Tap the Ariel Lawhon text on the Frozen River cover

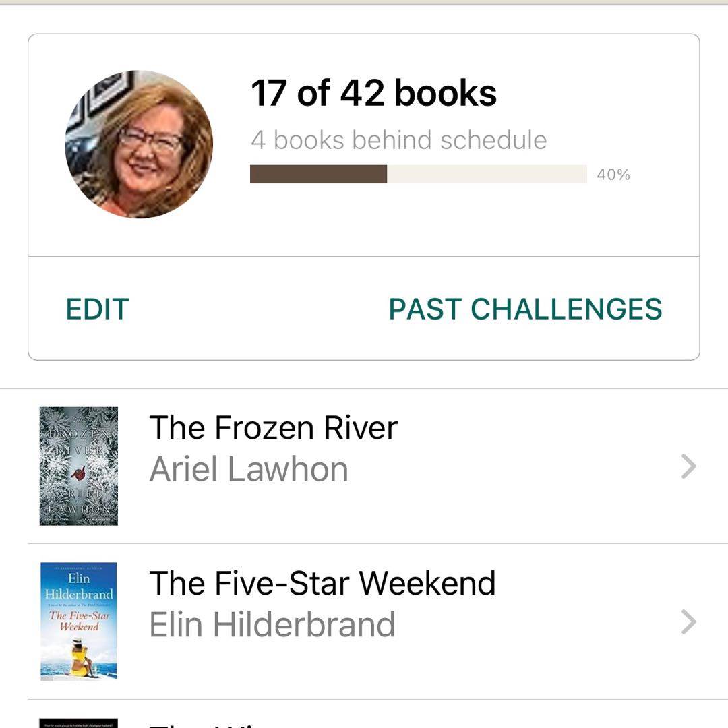[x=79, y=505]
